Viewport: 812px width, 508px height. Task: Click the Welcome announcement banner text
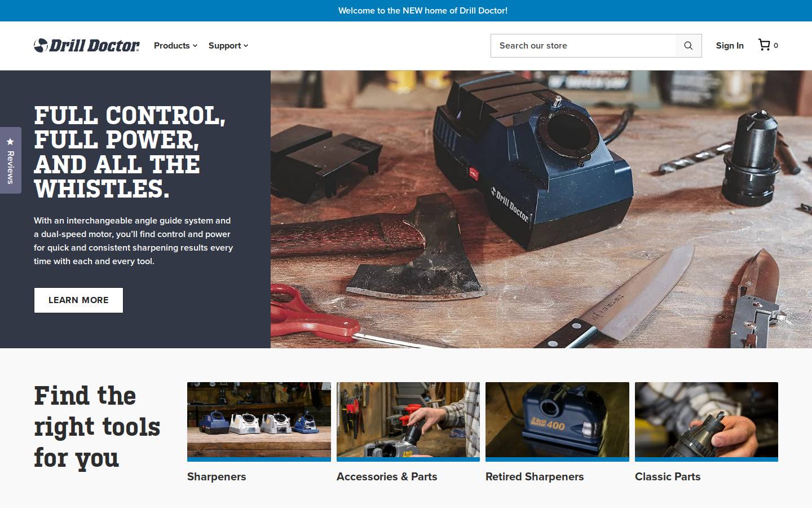coord(423,11)
